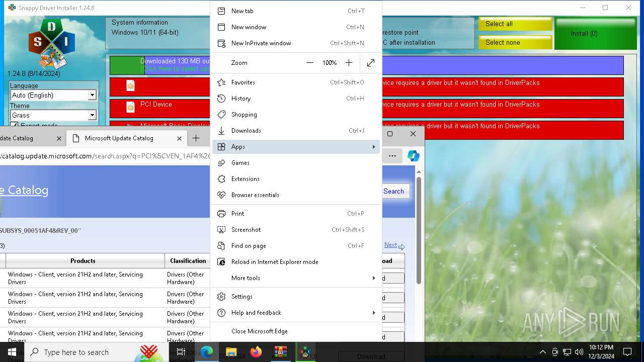
Task: Open Task View on taskbar
Action: click(181, 352)
